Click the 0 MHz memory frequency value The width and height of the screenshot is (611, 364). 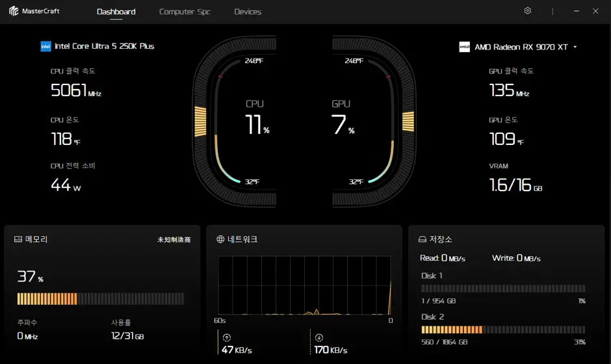[x=27, y=336]
